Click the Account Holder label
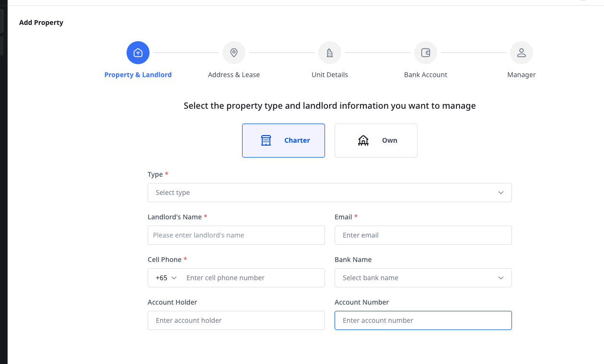 coord(173,302)
